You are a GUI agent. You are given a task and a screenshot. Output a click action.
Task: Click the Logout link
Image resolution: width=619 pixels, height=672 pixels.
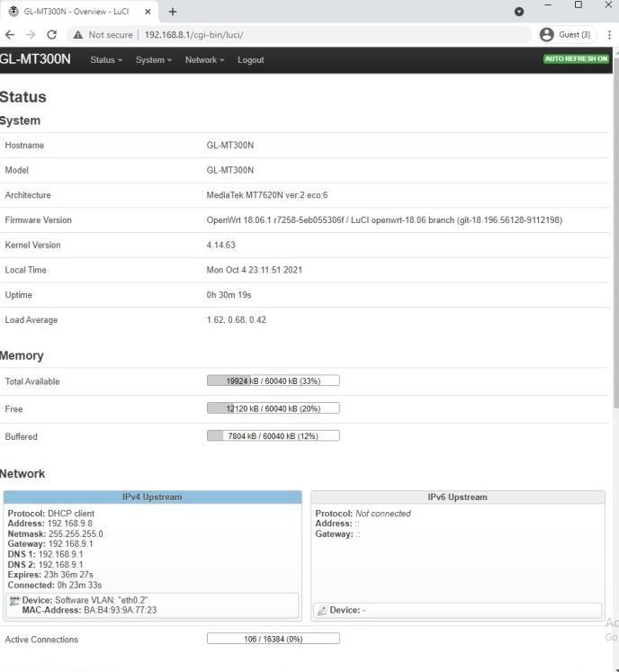tap(250, 60)
